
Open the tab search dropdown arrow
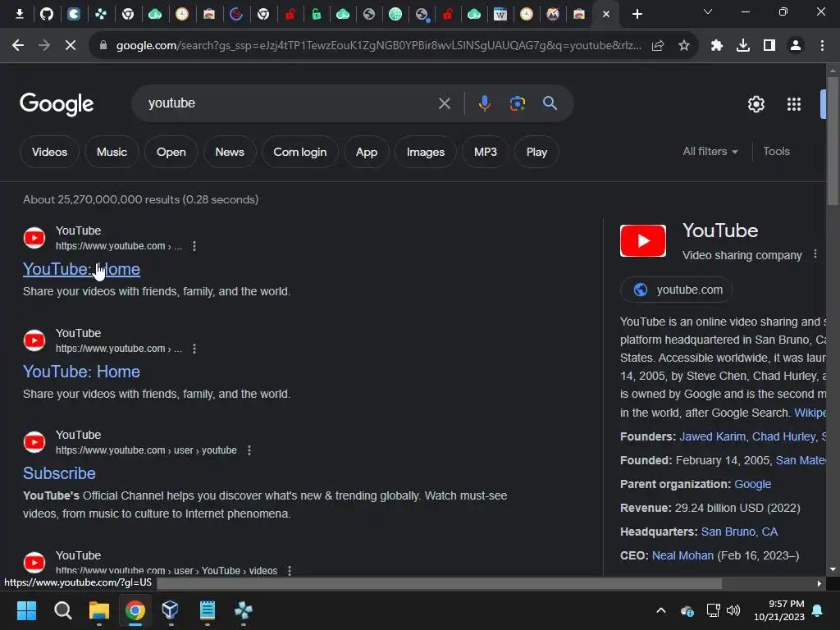708,11
